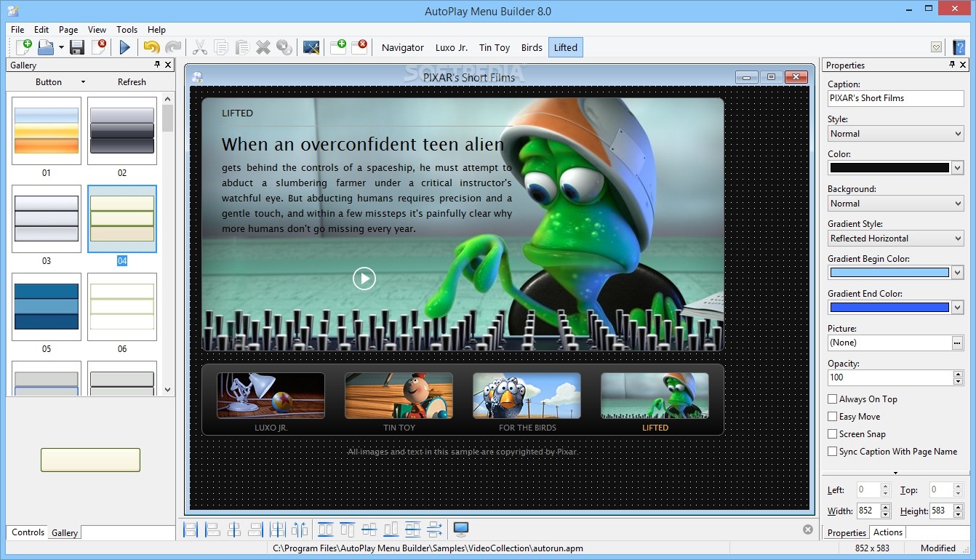Open the Edit menu
Viewport: 976px width, 560px height.
(x=41, y=30)
